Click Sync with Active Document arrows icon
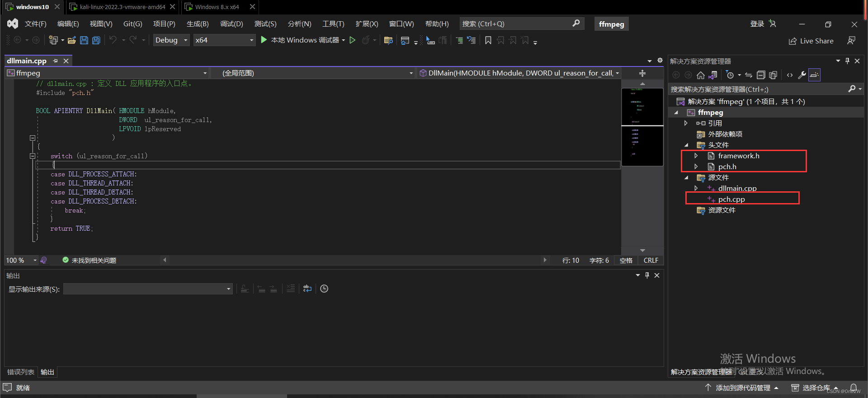868x398 pixels. (x=749, y=75)
